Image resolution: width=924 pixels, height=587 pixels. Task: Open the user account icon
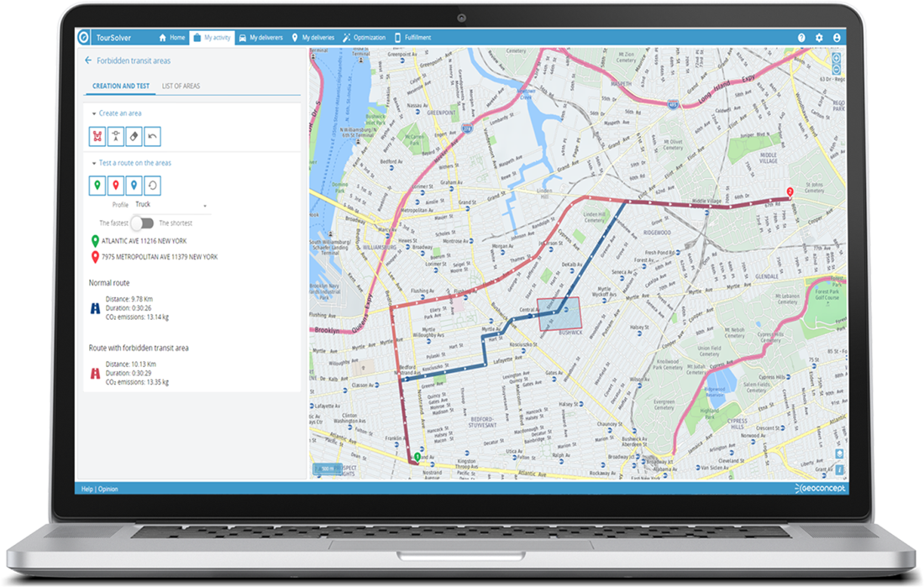click(x=837, y=37)
